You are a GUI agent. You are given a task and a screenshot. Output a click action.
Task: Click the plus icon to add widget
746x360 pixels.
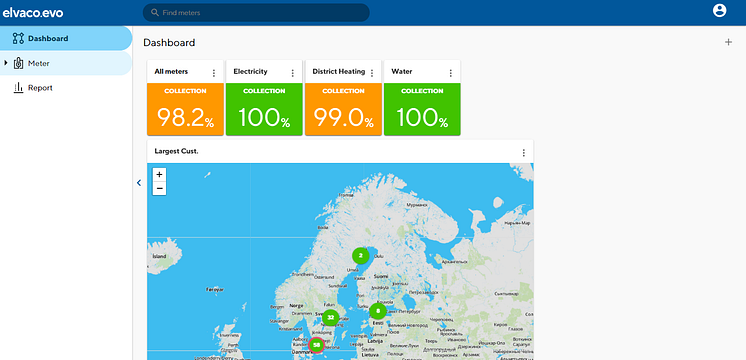(728, 42)
